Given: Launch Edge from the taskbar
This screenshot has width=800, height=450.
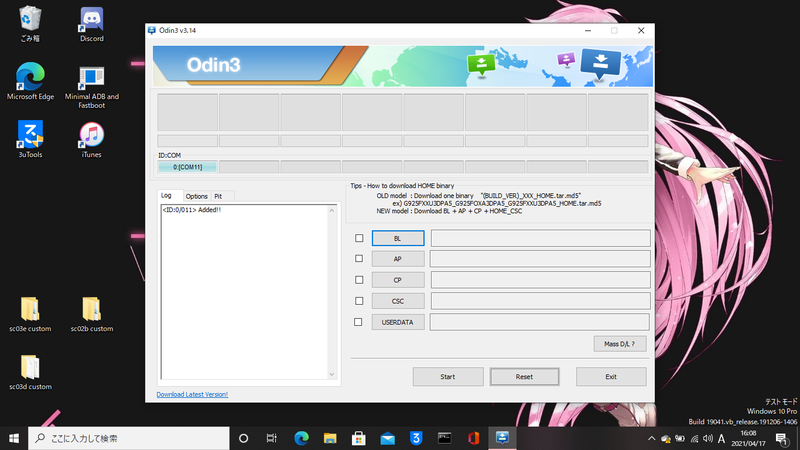Looking at the screenshot, I should click(301, 438).
